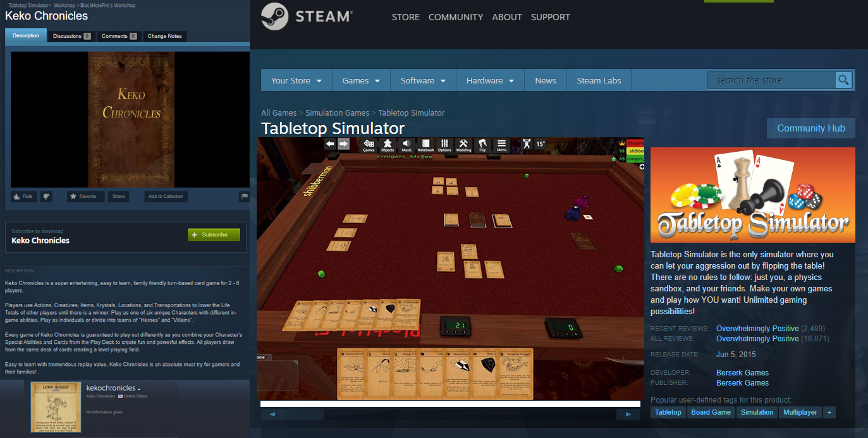Click the star Favorite button
The width and height of the screenshot is (868, 438).
tap(85, 197)
